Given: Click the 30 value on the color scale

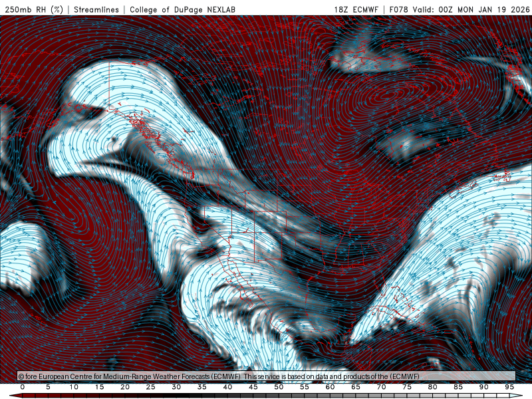Looking at the screenshot, I should [176, 387].
